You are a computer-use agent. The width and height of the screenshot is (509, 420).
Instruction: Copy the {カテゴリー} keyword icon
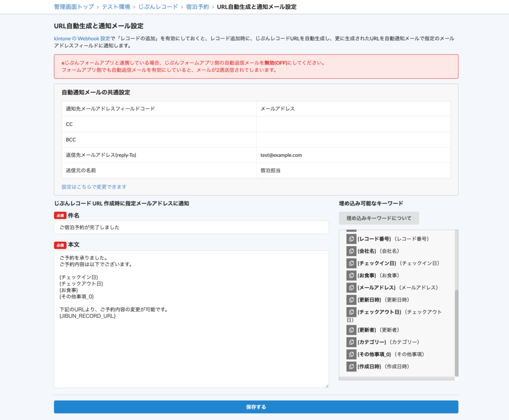351,342
